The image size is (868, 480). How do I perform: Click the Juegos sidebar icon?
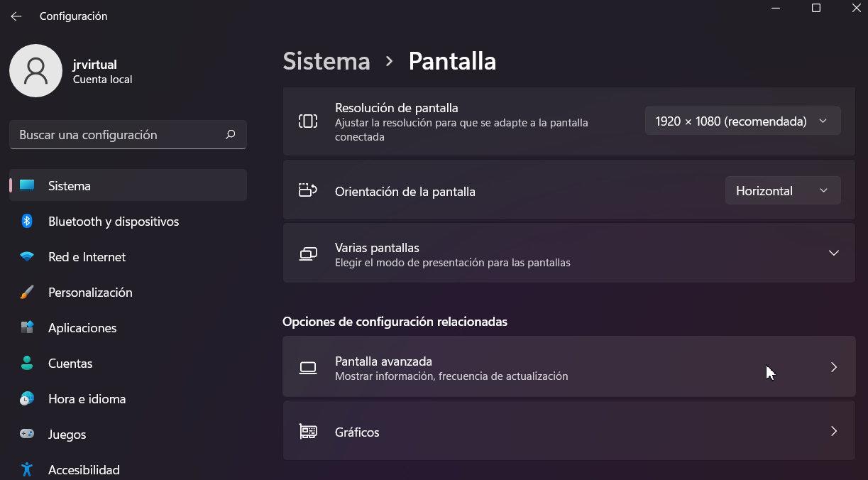pyautogui.click(x=26, y=434)
